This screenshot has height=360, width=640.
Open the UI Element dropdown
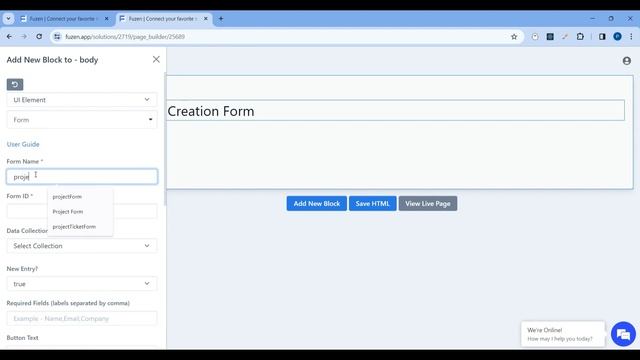pyautogui.click(x=82, y=100)
